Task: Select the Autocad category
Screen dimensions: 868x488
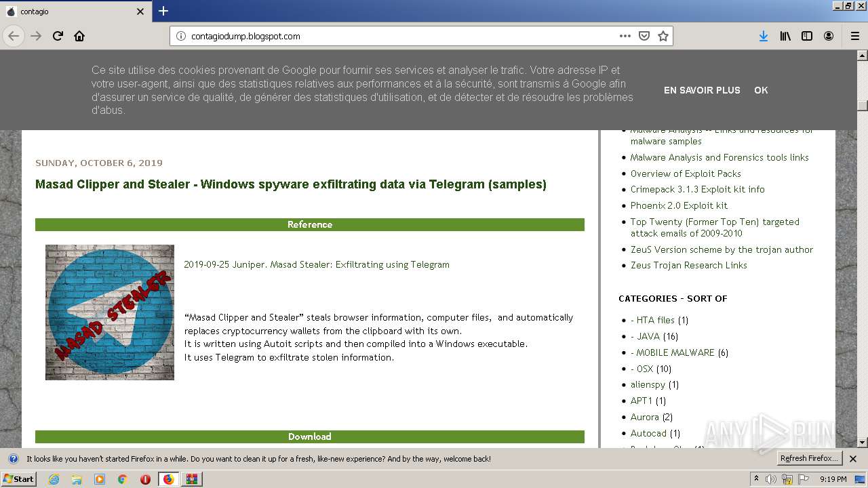Action: [648, 433]
